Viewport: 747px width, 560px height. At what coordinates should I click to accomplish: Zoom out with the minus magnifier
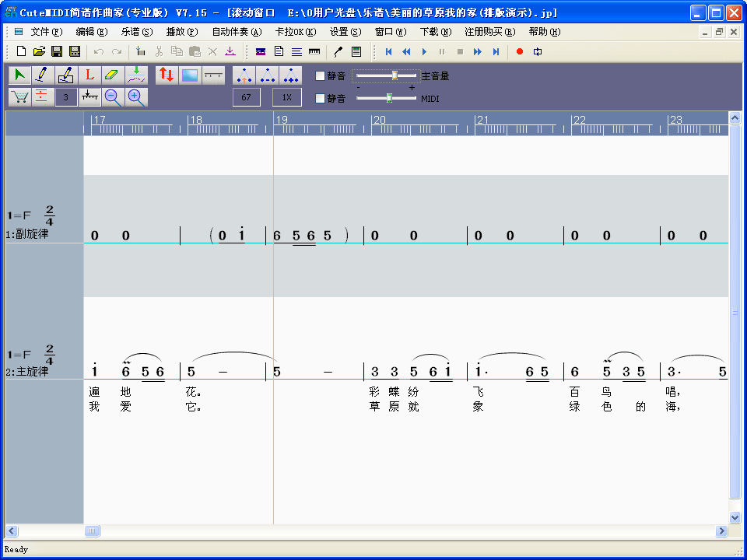tap(113, 97)
